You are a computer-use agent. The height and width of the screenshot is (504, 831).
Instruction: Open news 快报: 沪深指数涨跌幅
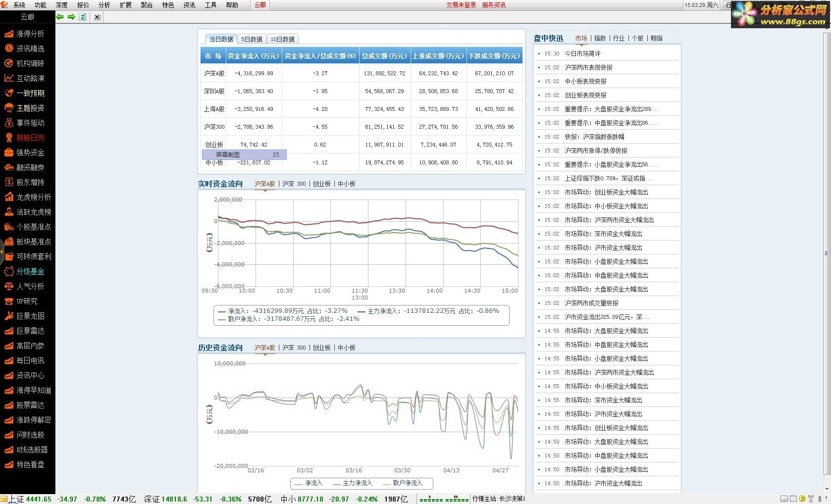click(x=594, y=137)
